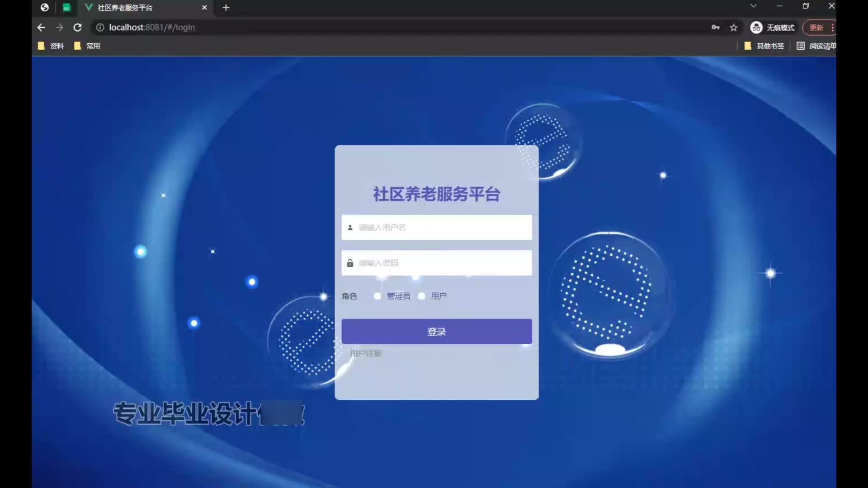Open the 用户注册 link

pyautogui.click(x=366, y=353)
